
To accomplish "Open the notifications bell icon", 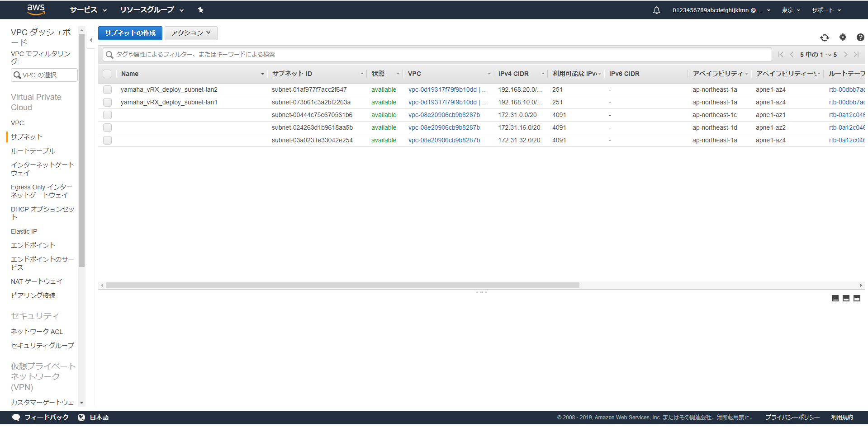I will tap(656, 10).
